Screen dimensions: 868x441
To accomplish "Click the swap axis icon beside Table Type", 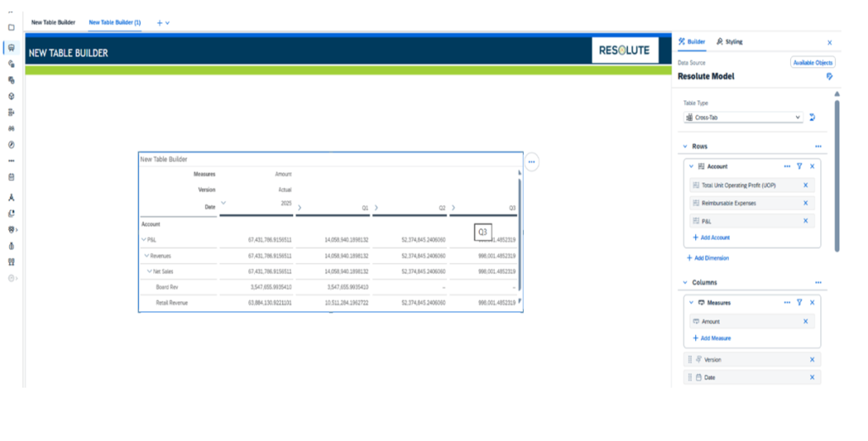I will [812, 118].
